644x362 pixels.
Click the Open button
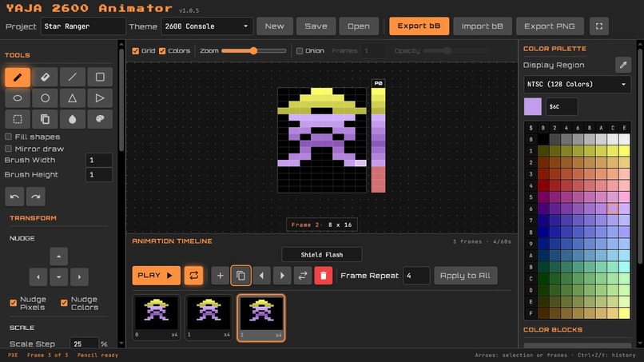tap(359, 26)
